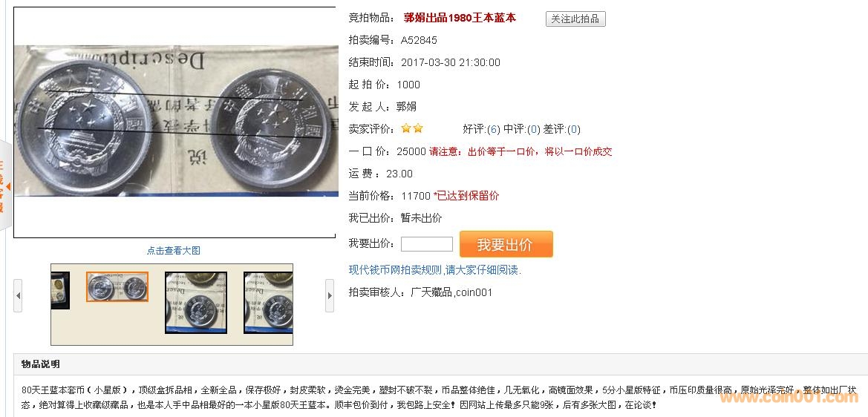Click the seller rating gold stars
Image resolution: width=868 pixels, height=417 pixels.
(x=412, y=128)
